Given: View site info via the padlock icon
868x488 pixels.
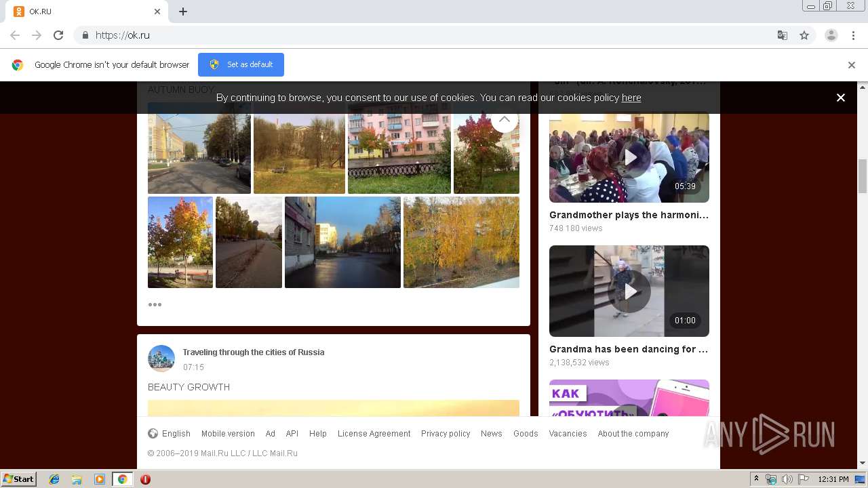Looking at the screenshot, I should [x=85, y=35].
